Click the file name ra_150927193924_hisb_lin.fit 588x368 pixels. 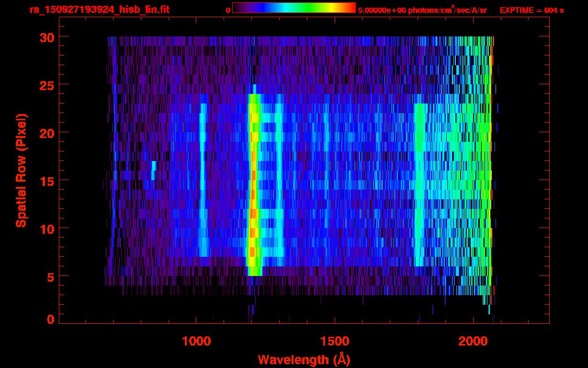[99, 10]
